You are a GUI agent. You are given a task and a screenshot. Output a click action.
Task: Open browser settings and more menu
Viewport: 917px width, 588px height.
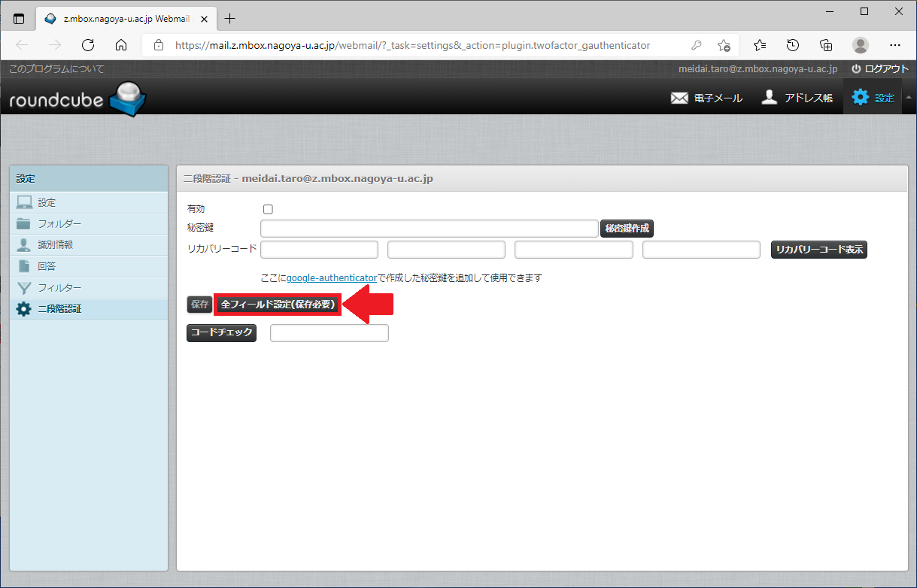tap(895, 45)
